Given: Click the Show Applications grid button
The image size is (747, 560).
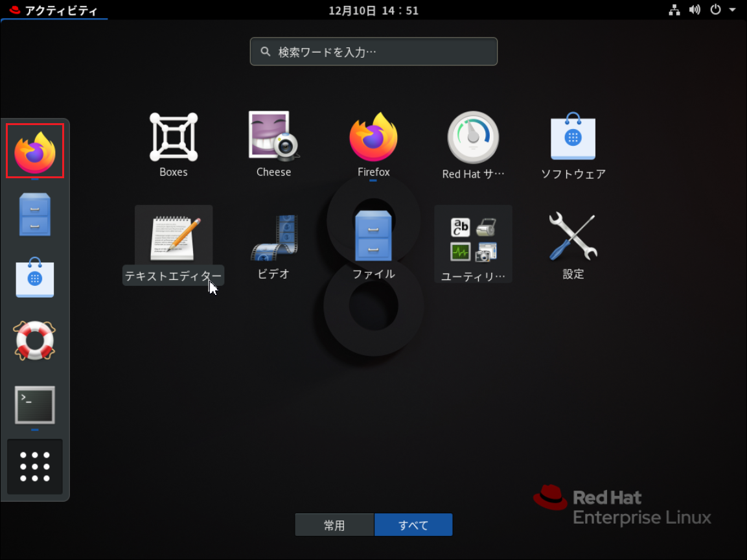Looking at the screenshot, I should tap(35, 467).
